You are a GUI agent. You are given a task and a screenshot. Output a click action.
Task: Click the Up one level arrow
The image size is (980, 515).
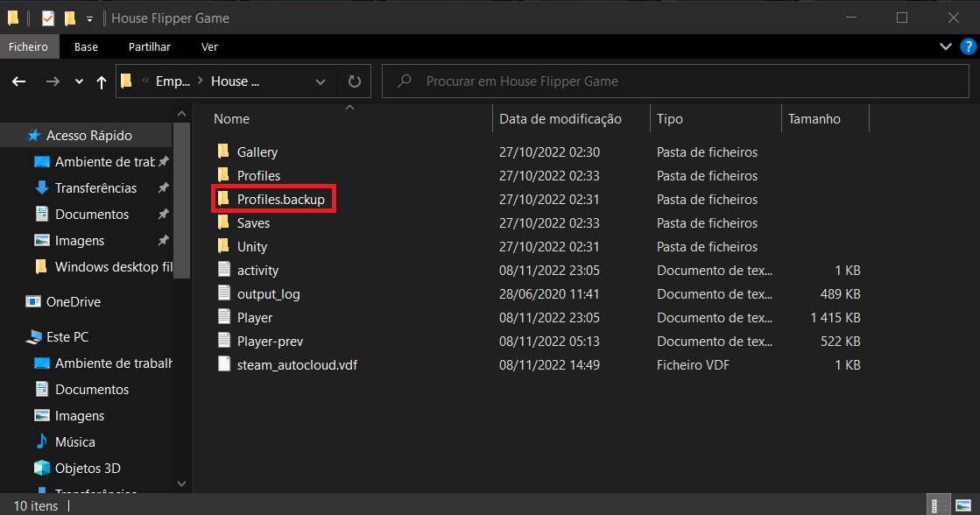(x=102, y=81)
